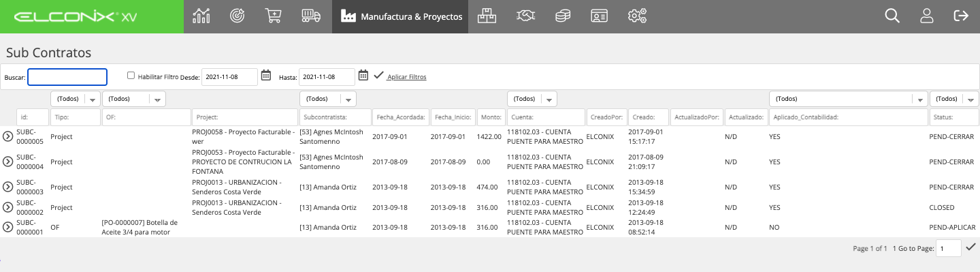The image size is (980, 272).
Task: Open the Cuenta (Todos) filter dropdown
Action: [532, 100]
